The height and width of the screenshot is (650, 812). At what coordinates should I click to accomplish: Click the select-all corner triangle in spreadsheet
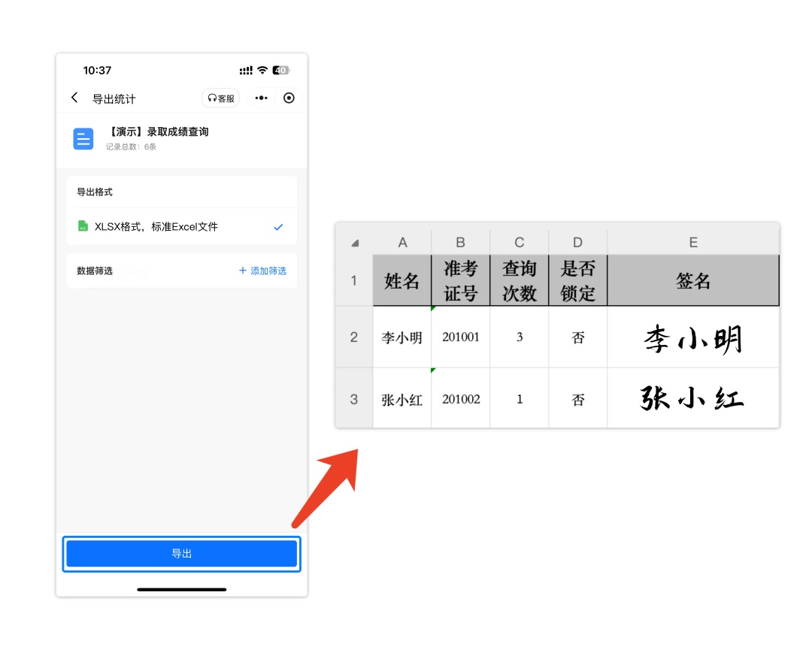point(355,243)
